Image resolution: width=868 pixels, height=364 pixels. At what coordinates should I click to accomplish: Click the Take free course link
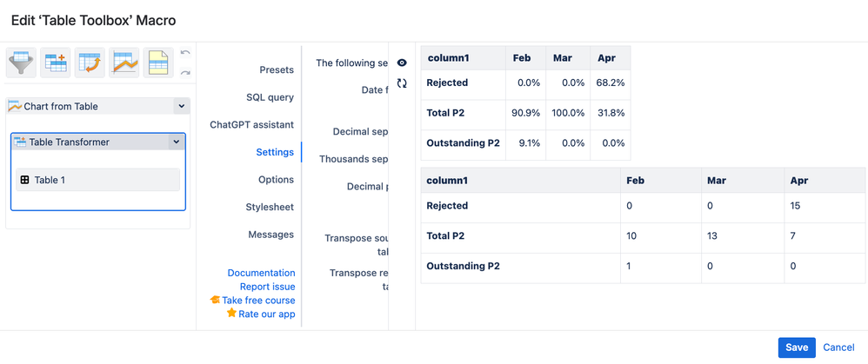point(257,301)
